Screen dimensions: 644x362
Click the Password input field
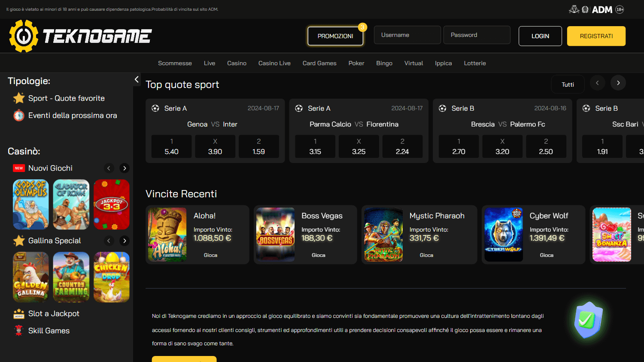pyautogui.click(x=477, y=35)
